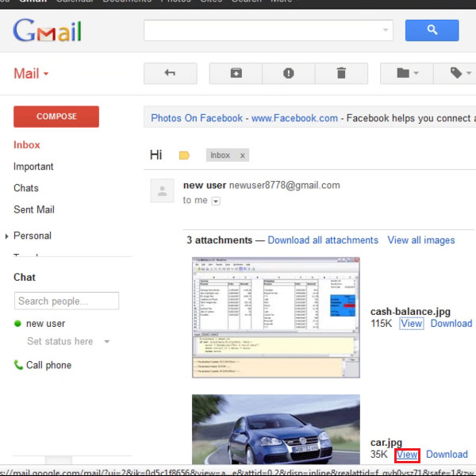Open the Personal label
Viewport: 476px width, 476px height.
[x=33, y=236]
